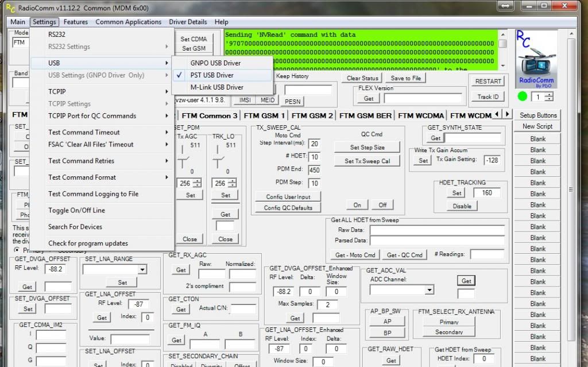Click the Set CDMA button
The image size is (588, 367).
(194, 39)
